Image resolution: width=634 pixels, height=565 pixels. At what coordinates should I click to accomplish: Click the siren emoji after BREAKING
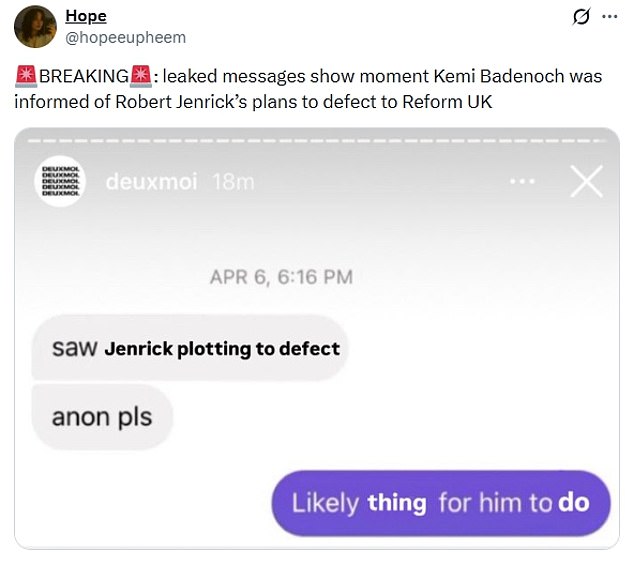coord(141,76)
